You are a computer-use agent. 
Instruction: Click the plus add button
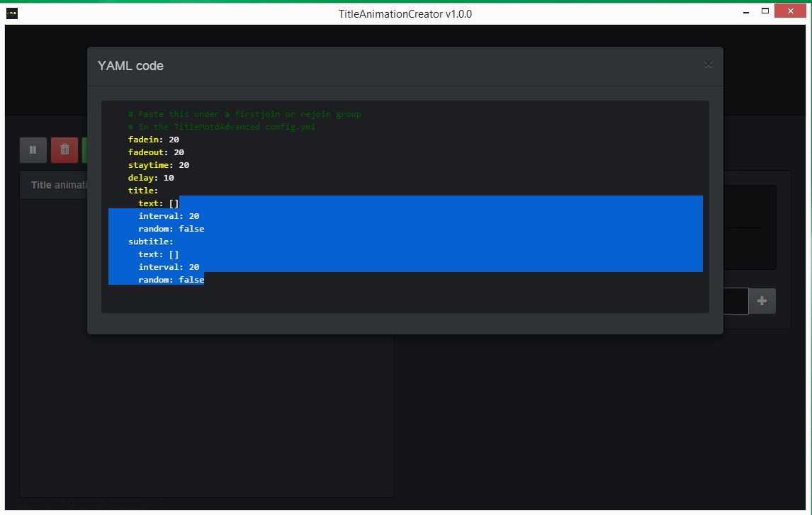pos(762,301)
